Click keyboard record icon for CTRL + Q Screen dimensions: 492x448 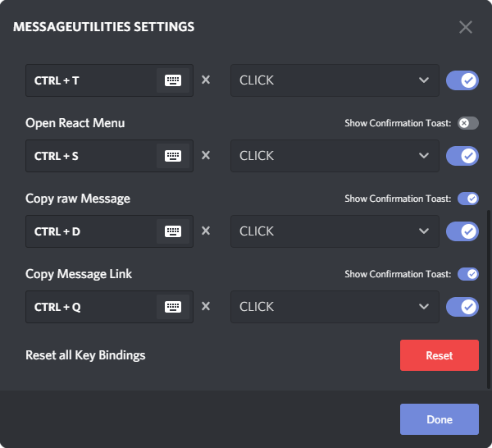[173, 307]
